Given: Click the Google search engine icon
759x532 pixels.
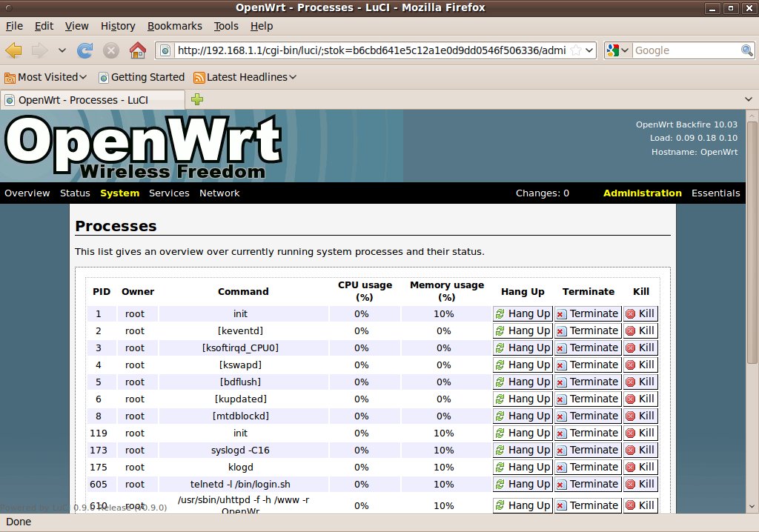Looking at the screenshot, I should click(x=613, y=50).
